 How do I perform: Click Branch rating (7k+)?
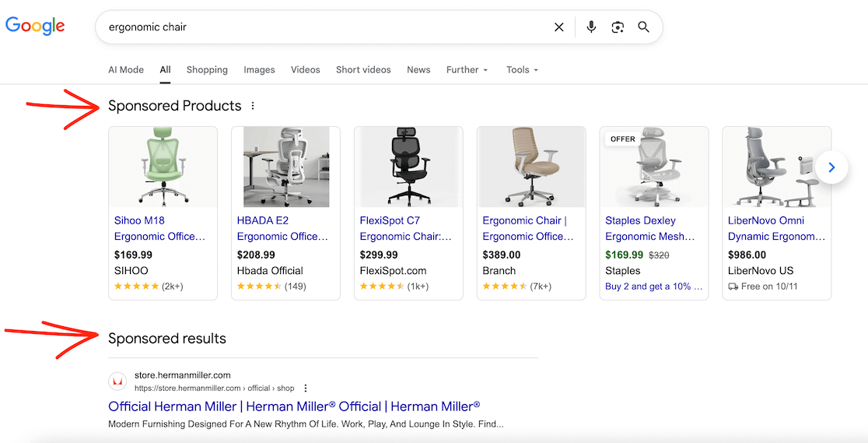(517, 287)
